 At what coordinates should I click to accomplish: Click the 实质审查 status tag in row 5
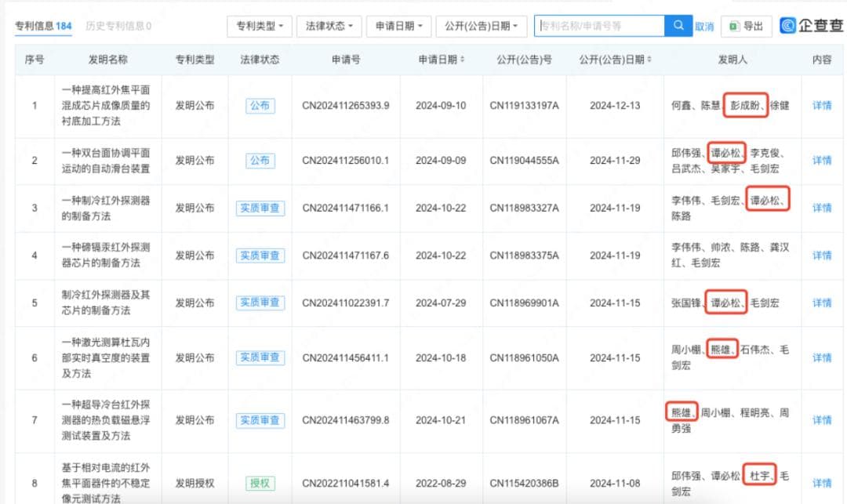coord(260,303)
